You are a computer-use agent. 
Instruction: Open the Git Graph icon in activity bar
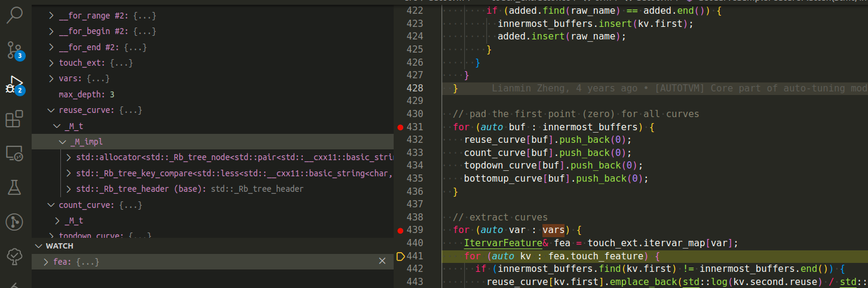coord(15,223)
